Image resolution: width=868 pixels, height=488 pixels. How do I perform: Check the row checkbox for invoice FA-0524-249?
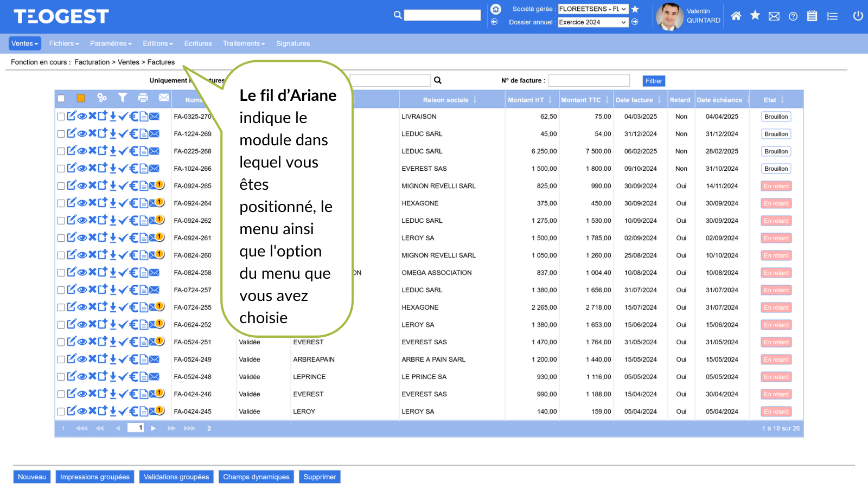click(x=61, y=359)
